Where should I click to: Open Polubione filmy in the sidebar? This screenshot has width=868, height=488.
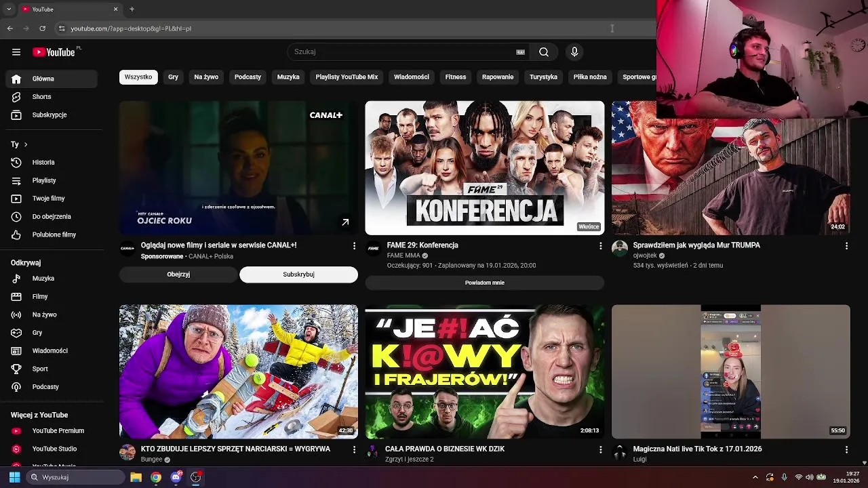(x=52, y=235)
